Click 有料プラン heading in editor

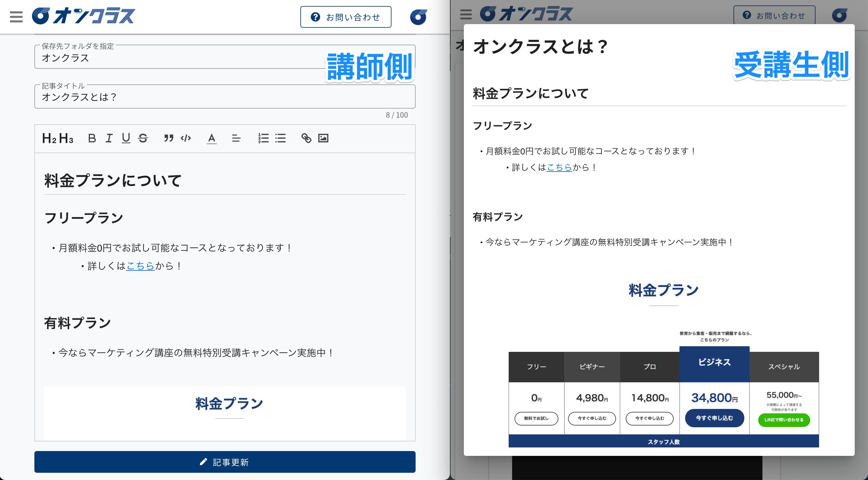77,323
